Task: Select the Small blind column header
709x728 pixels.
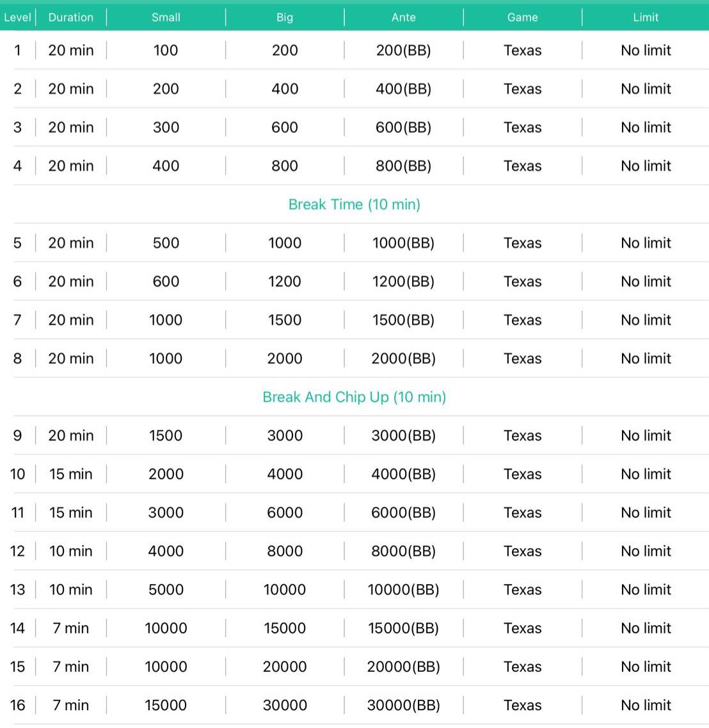Action: [x=166, y=17]
